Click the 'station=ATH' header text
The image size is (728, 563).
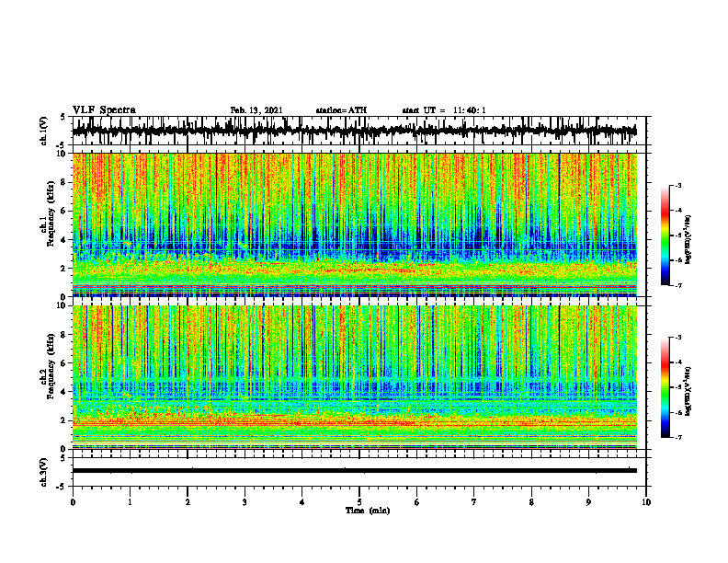click(x=341, y=110)
